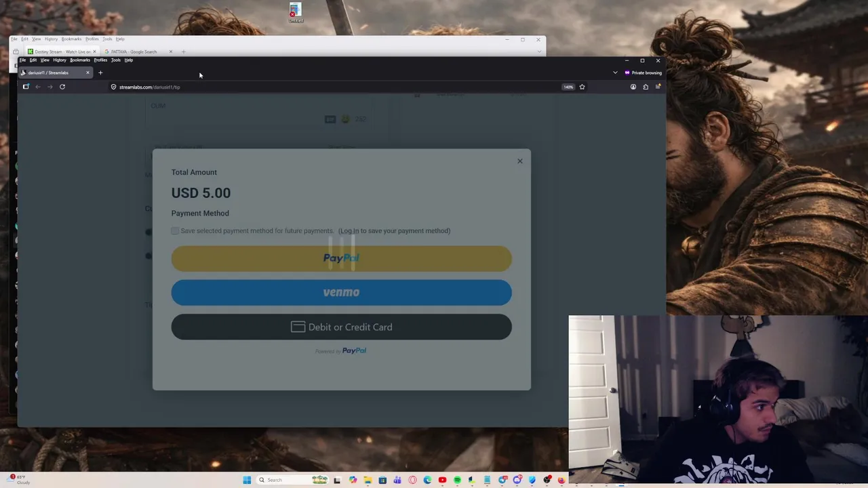Open the Untitled desktop file icon

[x=295, y=13]
